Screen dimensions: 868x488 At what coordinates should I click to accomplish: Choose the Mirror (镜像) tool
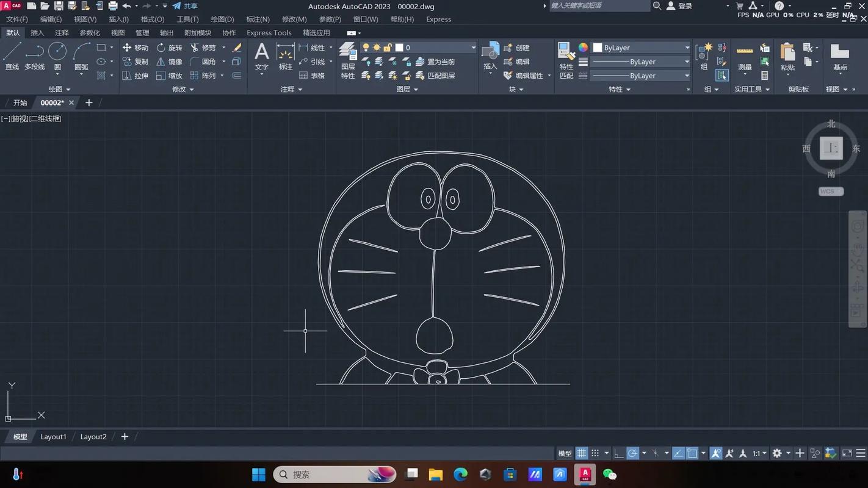point(169,62)
